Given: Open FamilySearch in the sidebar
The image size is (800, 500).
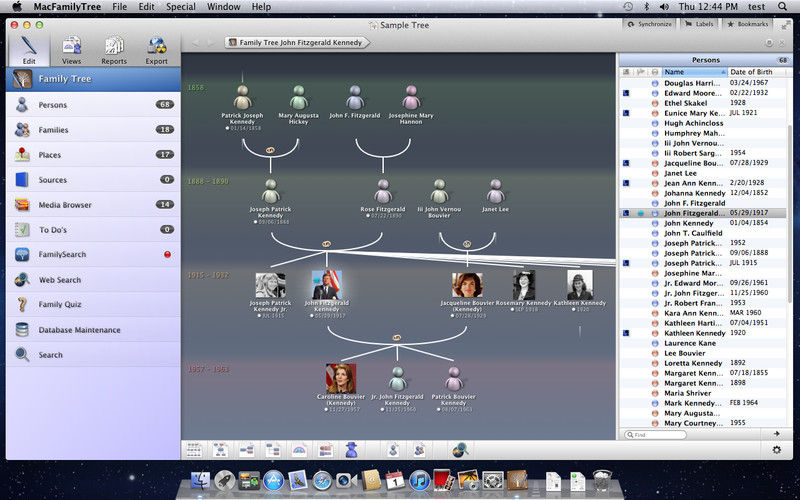Looking at the screenshot, I should [93, 254].
